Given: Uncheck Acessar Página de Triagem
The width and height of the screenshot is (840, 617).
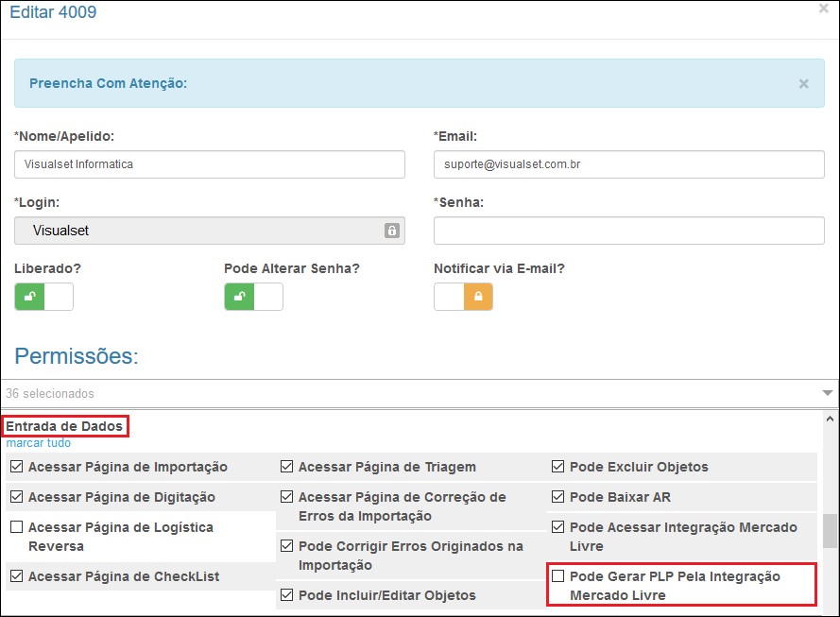Looking at the screenshot, I should [x=286, y=467].
